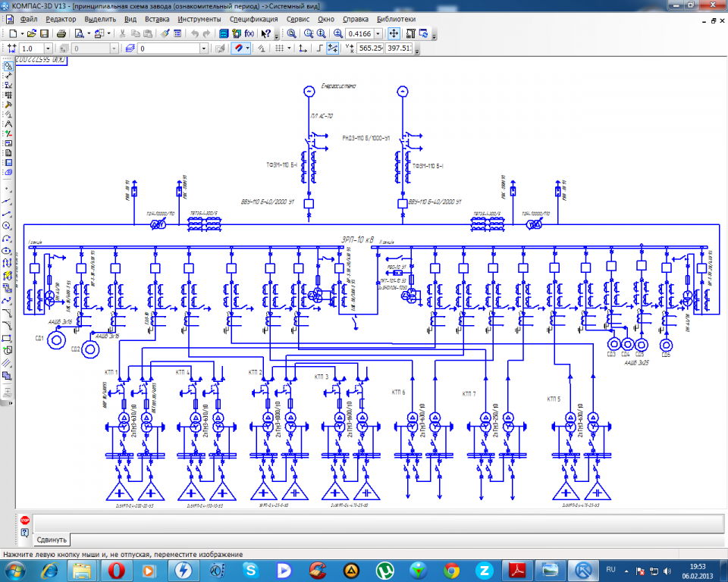The image size is (728, 582).
Task: Open the Windows Start button
Action: (x=14, y=571)
